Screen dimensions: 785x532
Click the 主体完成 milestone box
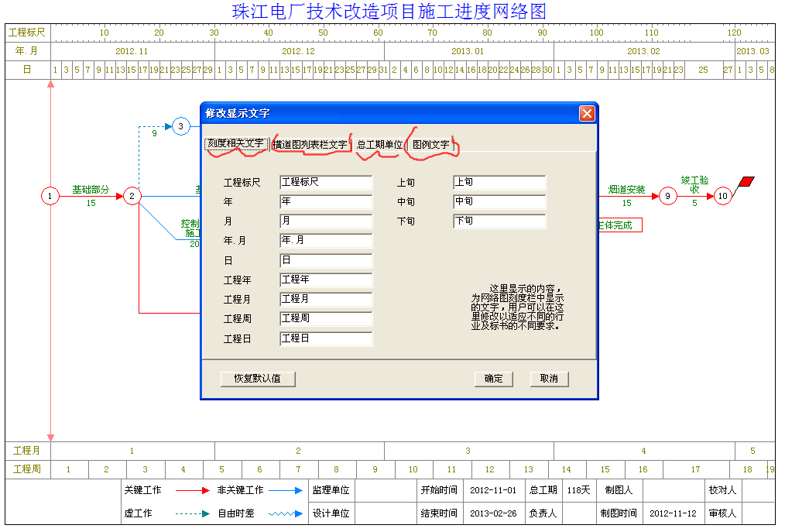620,225
